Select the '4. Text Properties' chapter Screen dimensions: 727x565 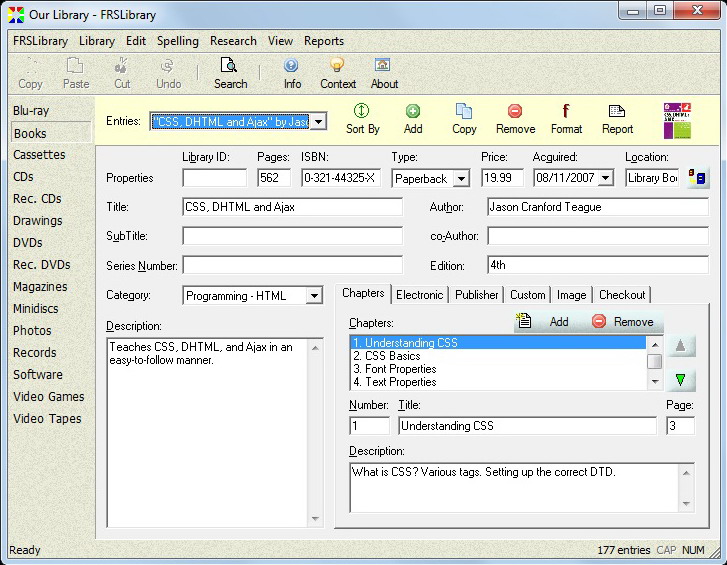point(498,382)
